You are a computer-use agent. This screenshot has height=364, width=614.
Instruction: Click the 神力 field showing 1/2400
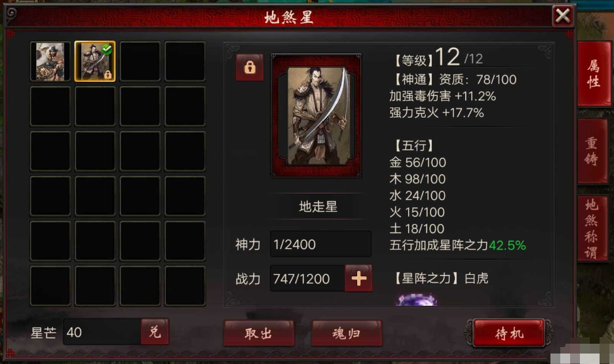[x=320, y=244]
